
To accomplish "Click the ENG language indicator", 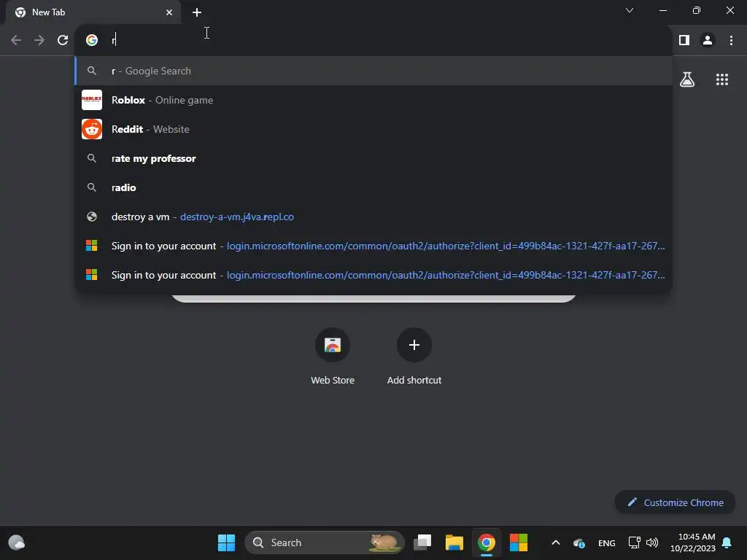I will pos(606,542).
